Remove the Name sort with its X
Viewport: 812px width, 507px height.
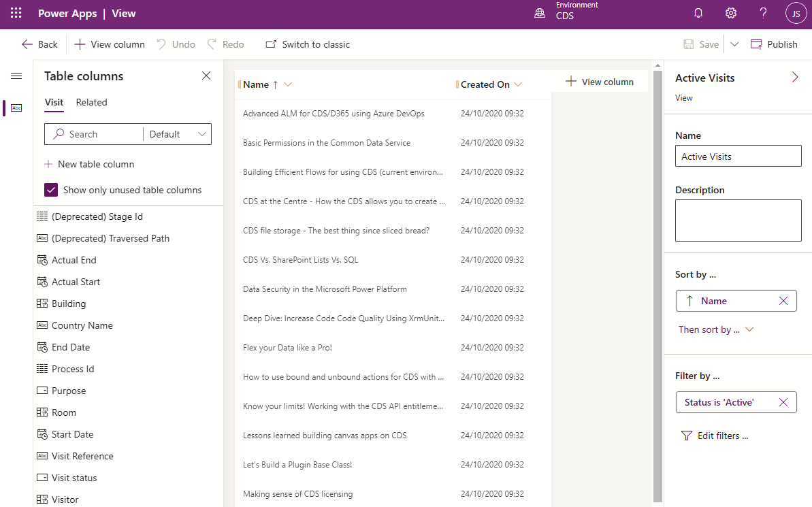(x=783, y=301)
